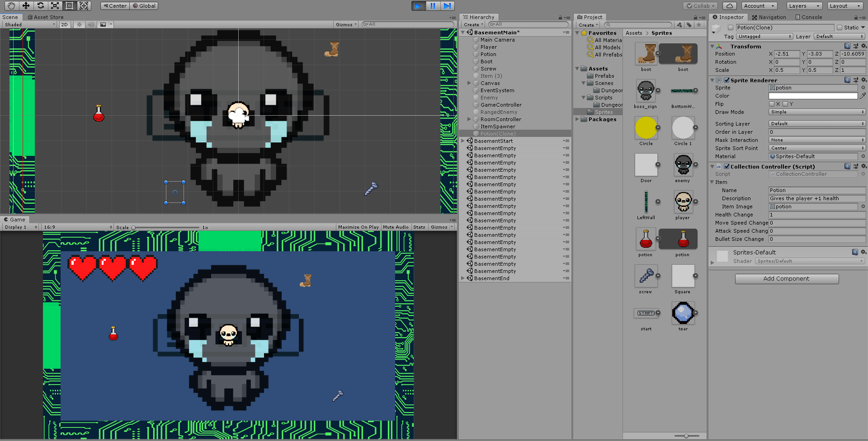This screenshot has width=868, height=441.
Task: Switch to the Console tab
Action: tap(809, 17)
